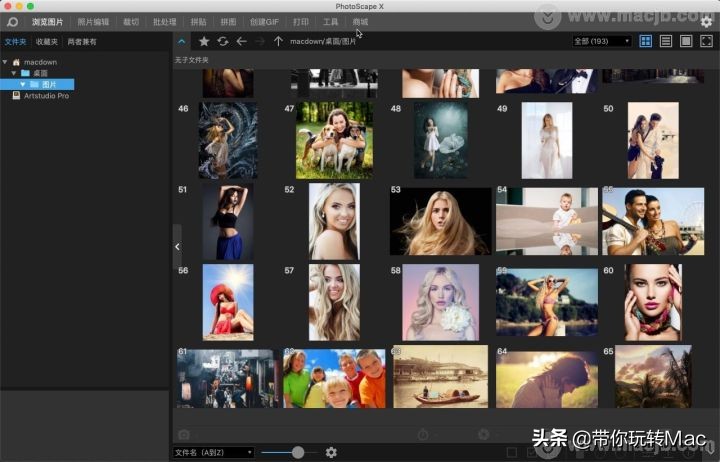The image size is (720, 462).
Task: Open the 创建GIF tab
Action: (x=264, y=22)
